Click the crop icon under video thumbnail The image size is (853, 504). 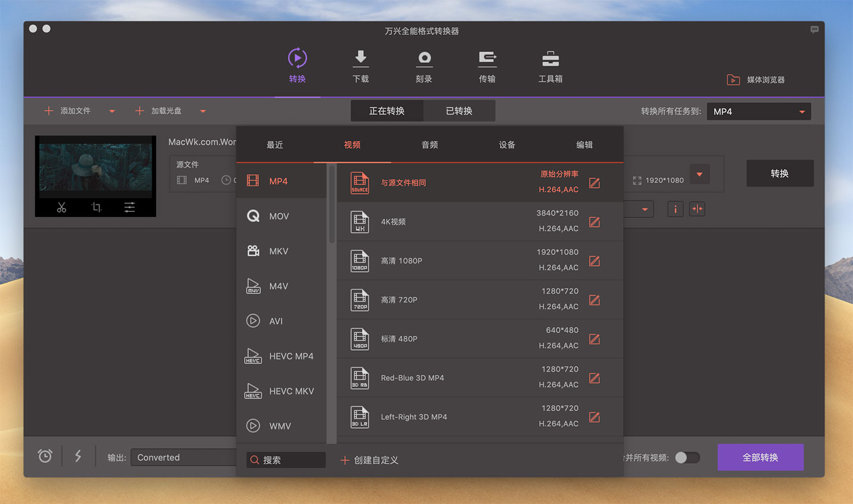pyautogui.click(x=96, y=207)
